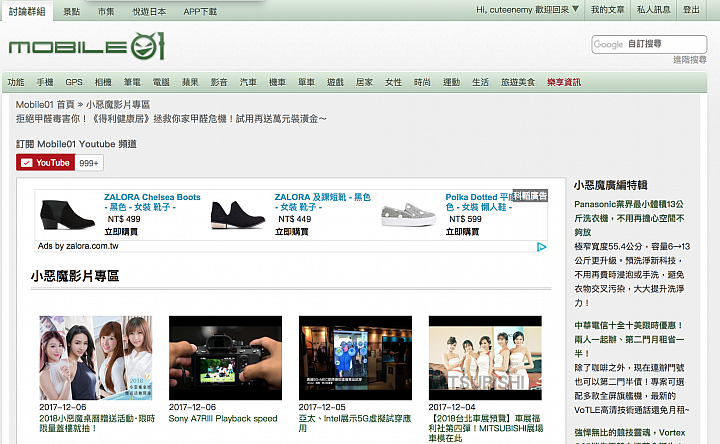Viewport: 720px width, 444px height.
Task: Open the 女性 menu
Action: click(x=394, y=82)
